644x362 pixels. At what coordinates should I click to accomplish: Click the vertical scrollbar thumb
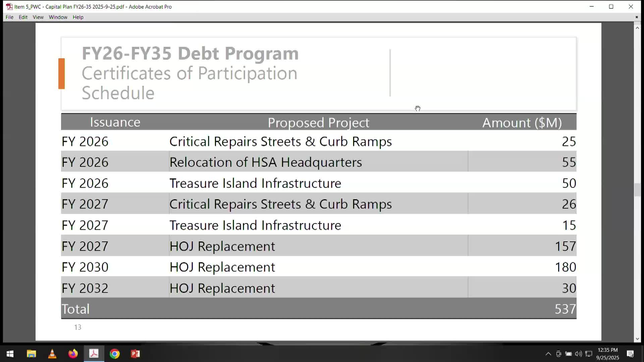click(637, 190)
